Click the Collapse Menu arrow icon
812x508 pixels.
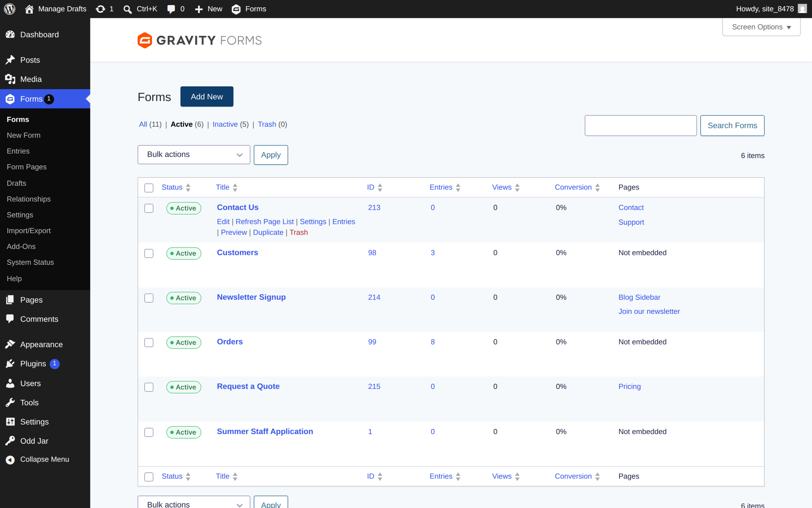(10, 460)
